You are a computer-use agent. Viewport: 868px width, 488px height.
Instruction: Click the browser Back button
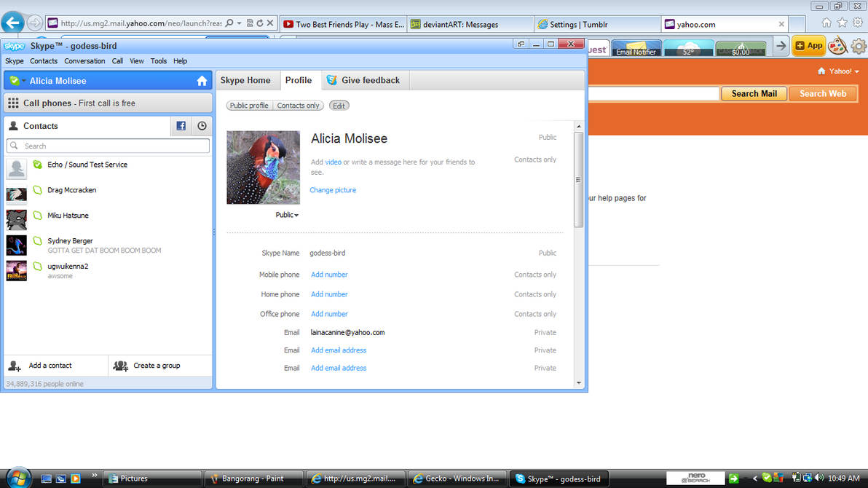(12, 23)
